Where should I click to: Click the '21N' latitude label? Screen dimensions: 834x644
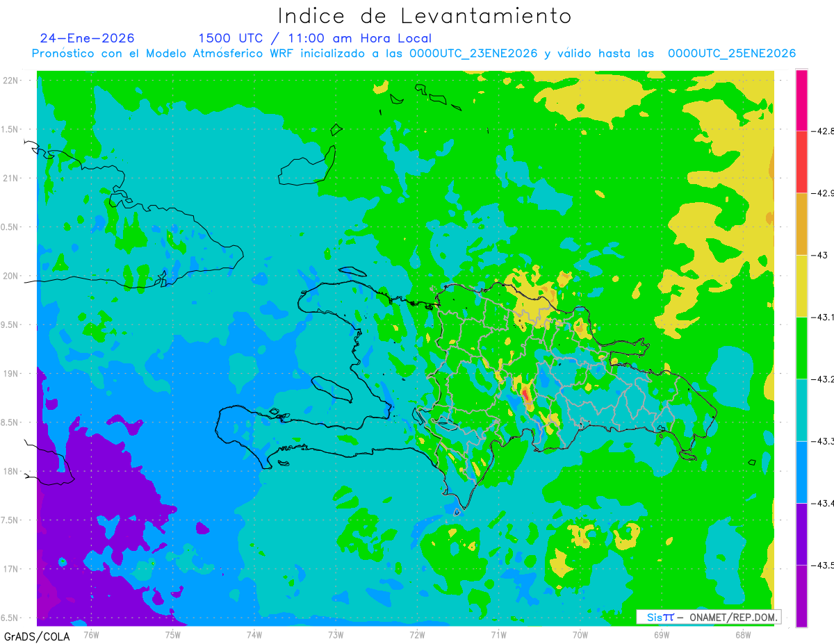point(11,179)
